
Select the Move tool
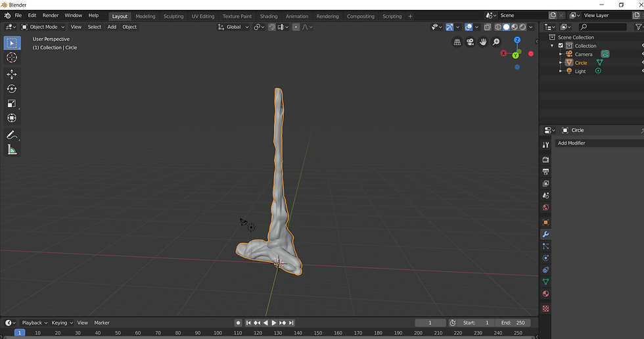point(12,74)
